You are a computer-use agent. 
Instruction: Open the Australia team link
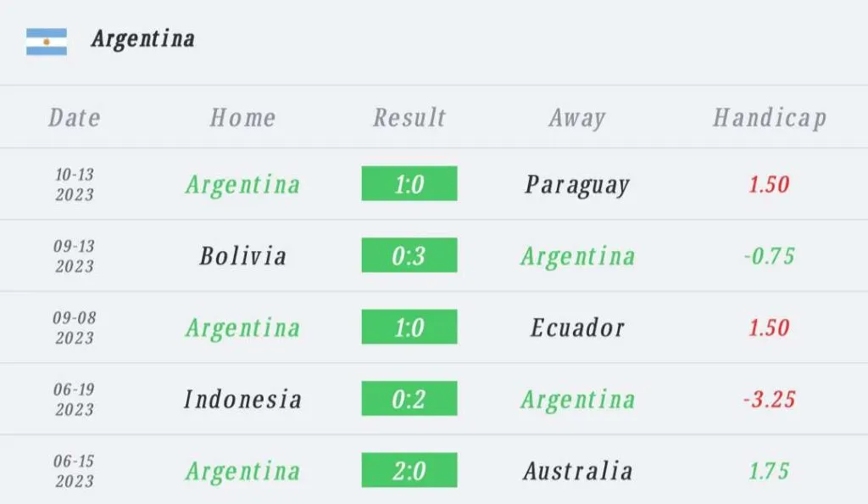coord(577,471)
